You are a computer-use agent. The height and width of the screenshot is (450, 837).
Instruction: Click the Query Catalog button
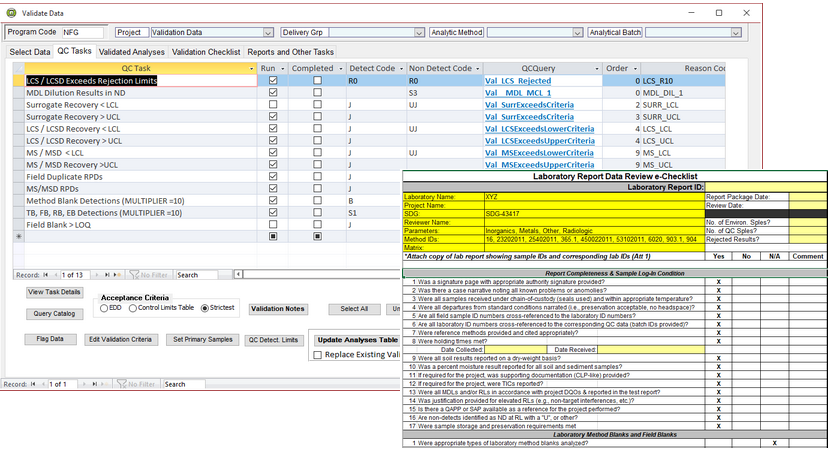(54, 314)
